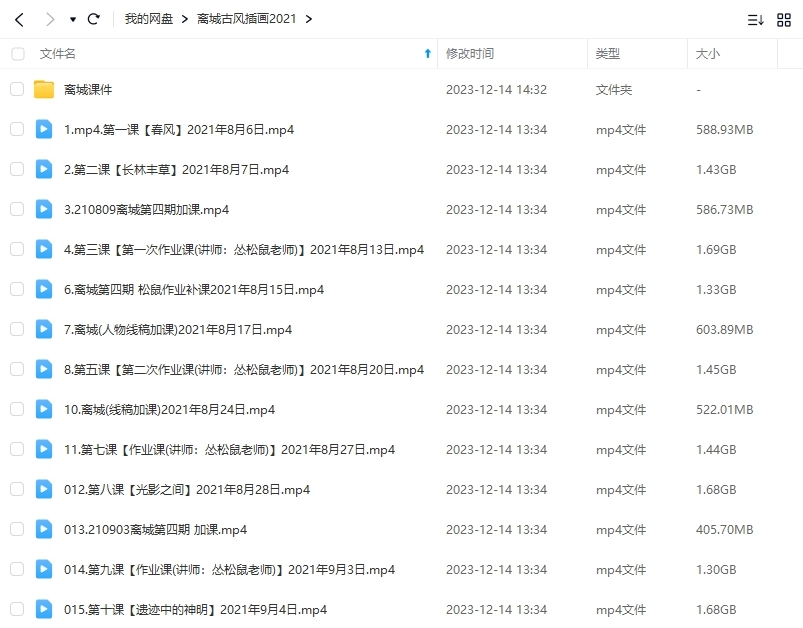Click the mp4 play icon of 1.mp4.第一课【春风】
This screenshot has height=628, width=803.
42,129
